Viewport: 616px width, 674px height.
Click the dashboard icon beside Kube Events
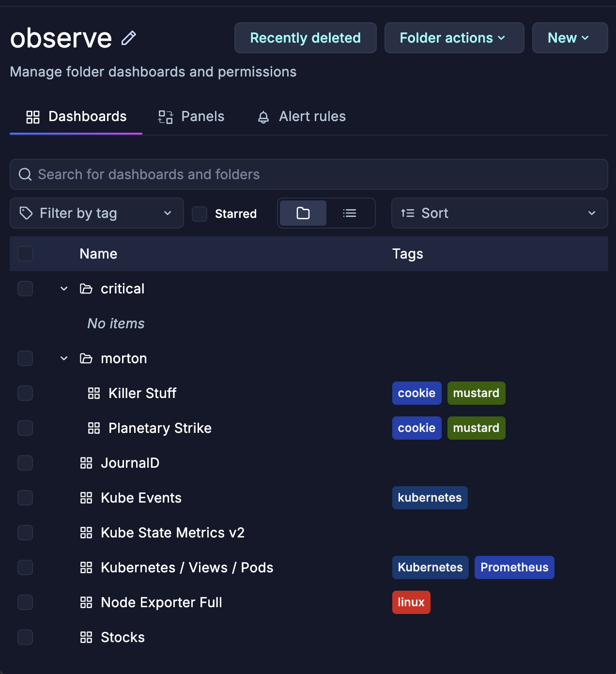(86, 498)
